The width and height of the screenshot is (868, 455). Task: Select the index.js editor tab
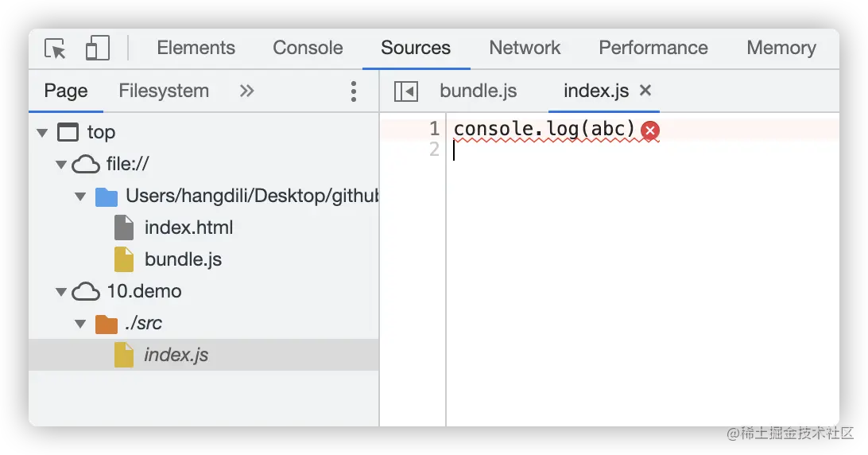(596, 91)
